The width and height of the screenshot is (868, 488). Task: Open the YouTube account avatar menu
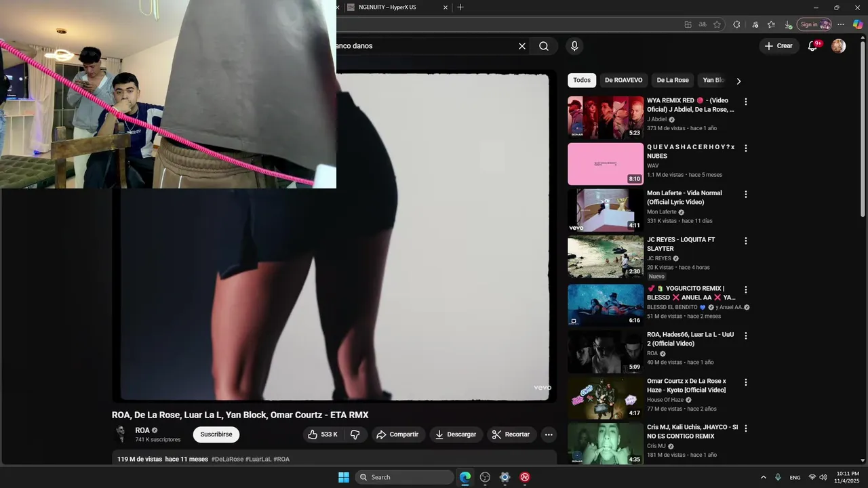point(839,46)
